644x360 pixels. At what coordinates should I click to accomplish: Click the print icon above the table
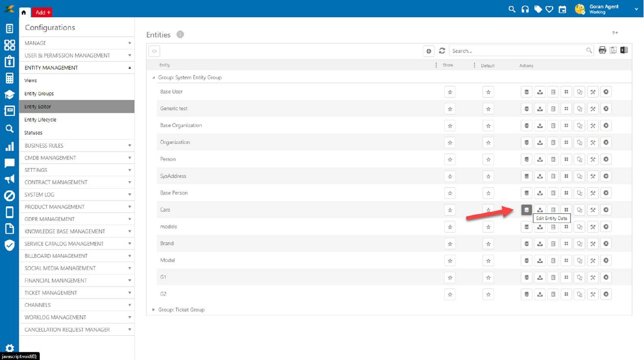(602, 51)
